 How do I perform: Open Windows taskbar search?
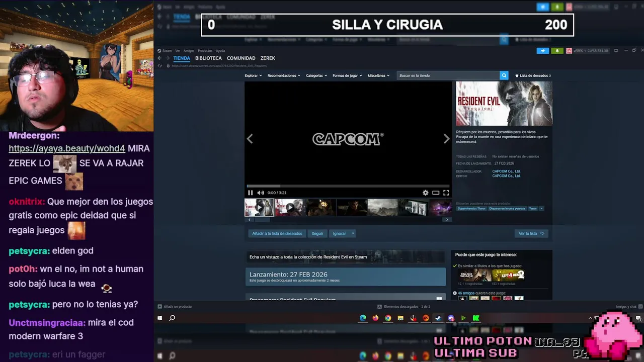tap(172, 318)
